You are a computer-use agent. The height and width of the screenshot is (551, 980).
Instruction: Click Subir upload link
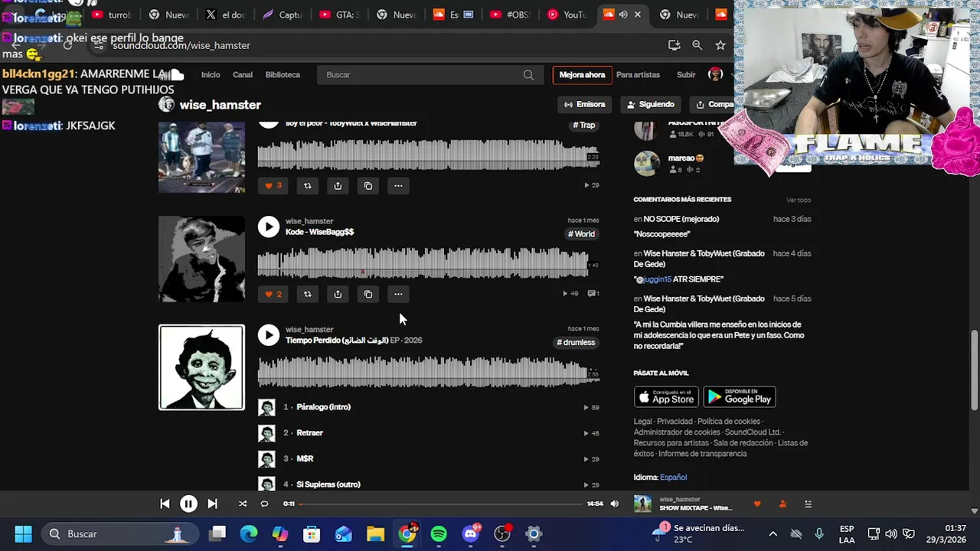[686, 75]
